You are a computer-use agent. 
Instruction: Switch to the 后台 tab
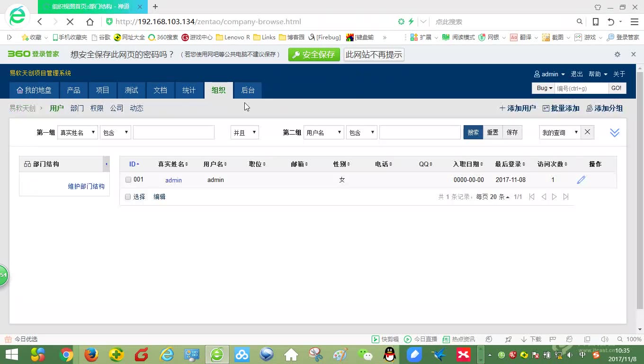(x=248, y=90)
